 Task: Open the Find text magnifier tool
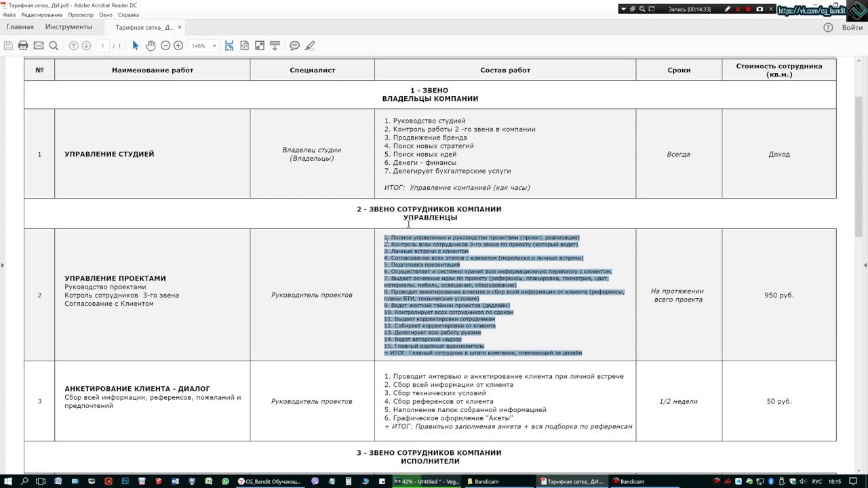(x=54, y=45)
